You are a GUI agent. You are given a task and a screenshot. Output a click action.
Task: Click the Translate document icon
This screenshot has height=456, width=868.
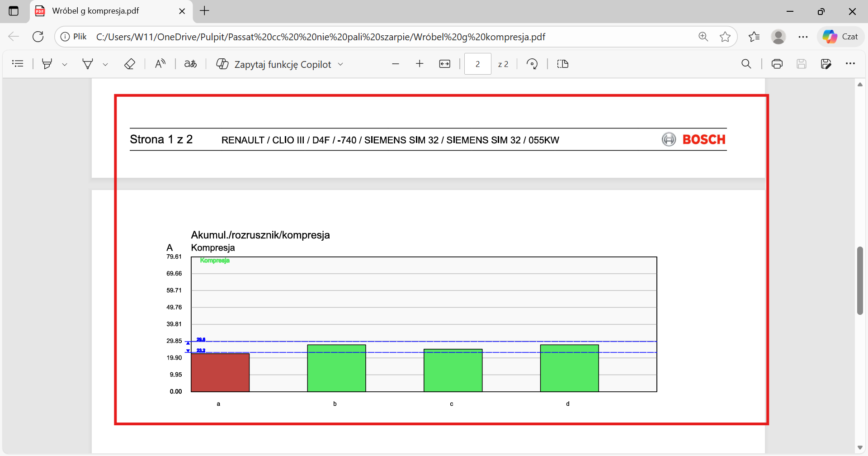[x=190, y=64]
